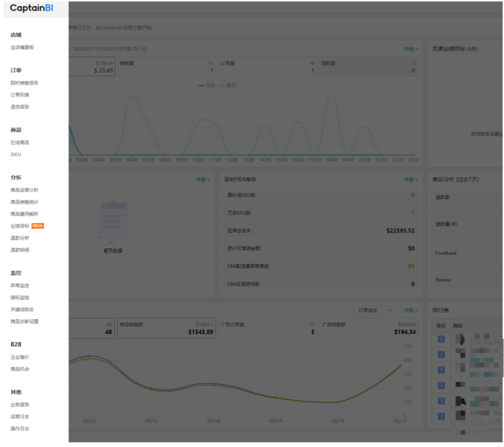Toggle 今日 legend in sales chart

(206, 85)
